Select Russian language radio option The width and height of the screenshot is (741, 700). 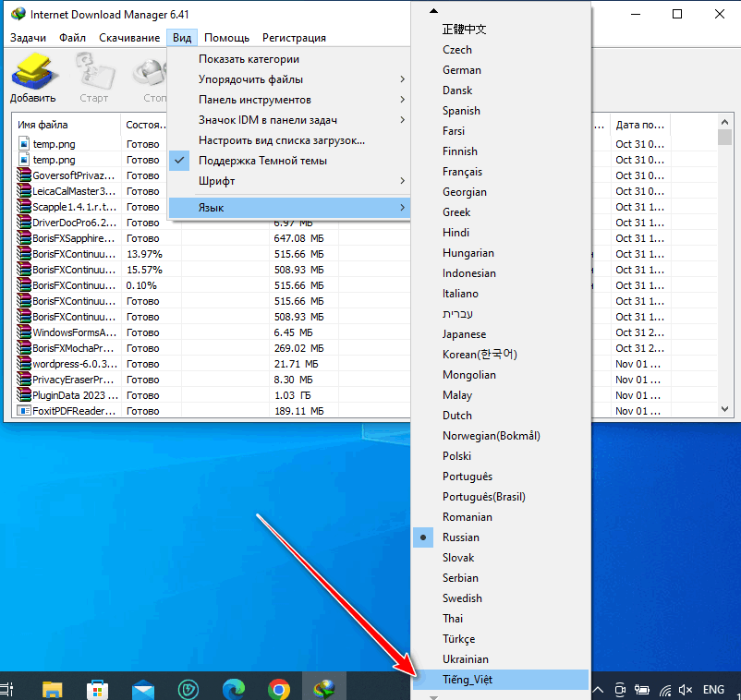pyautogui.click(x=460, y=537)
